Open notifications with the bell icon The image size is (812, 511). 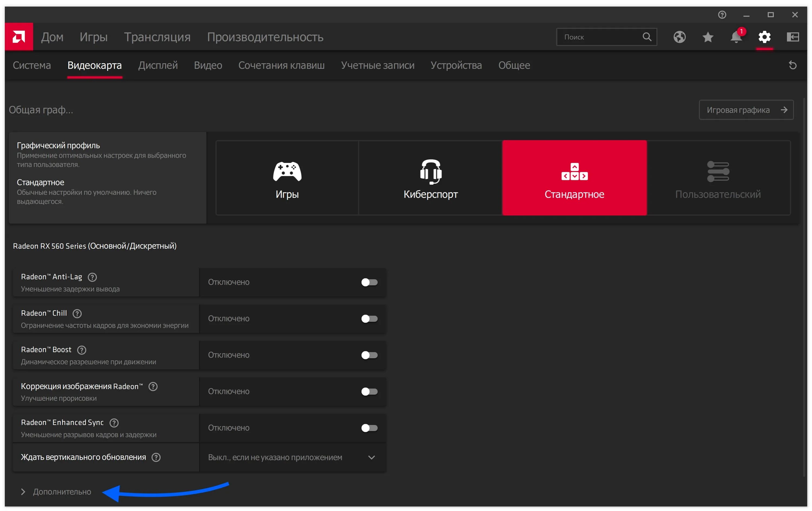click(x=736, y=38)
